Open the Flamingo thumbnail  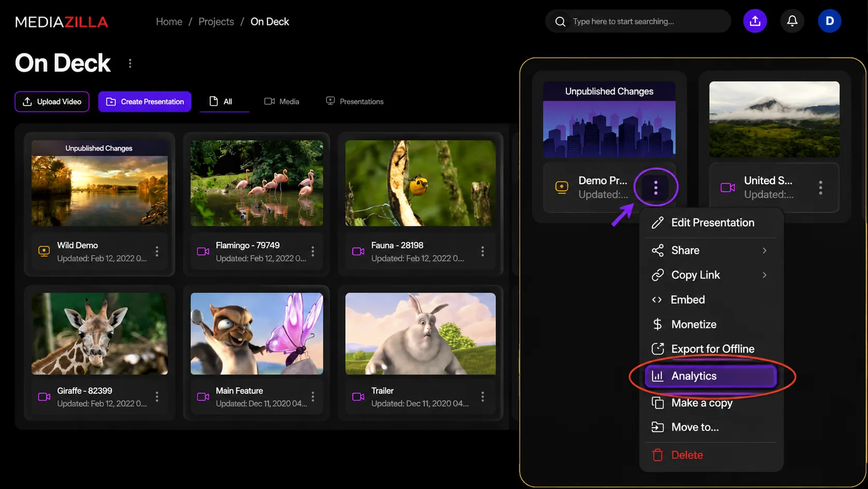(x=257, y=183)
